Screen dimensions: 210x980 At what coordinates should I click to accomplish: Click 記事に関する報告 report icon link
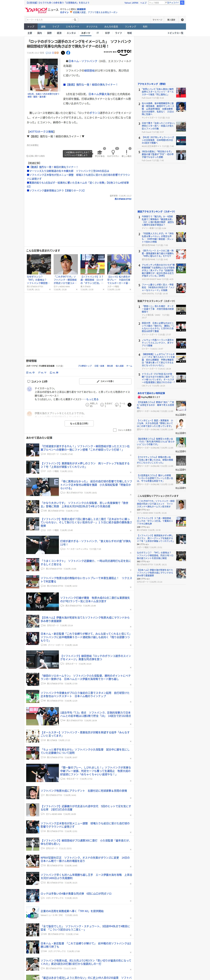point(35,156)
